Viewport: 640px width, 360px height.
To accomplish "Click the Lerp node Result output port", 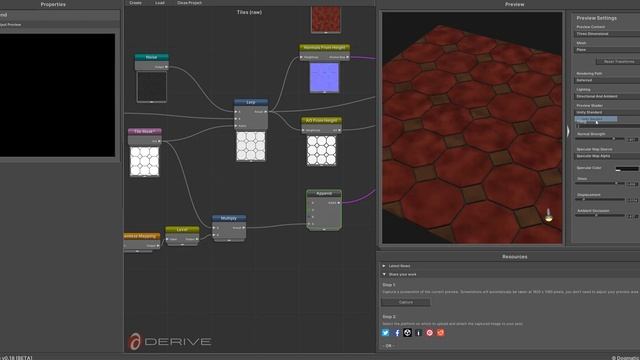I will [x=266, y=111].
